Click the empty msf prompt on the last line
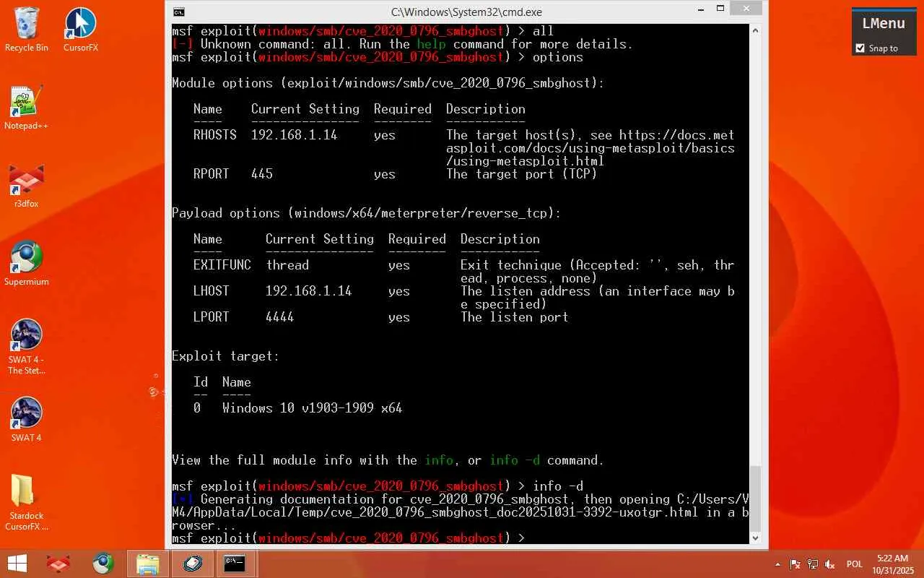Image resolution: width=924 pixels, height=578 pixels. pyautogui.click(x=349, y=538)
